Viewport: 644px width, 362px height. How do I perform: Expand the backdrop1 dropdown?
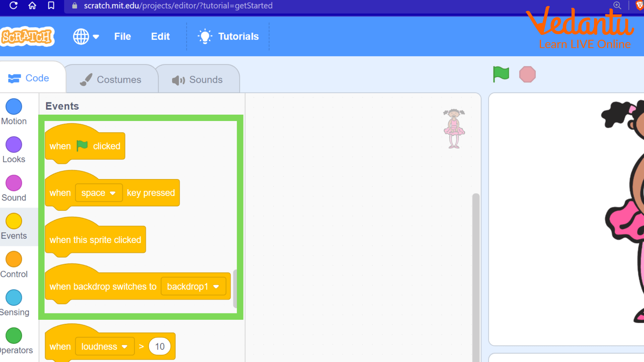click(193, 287)
